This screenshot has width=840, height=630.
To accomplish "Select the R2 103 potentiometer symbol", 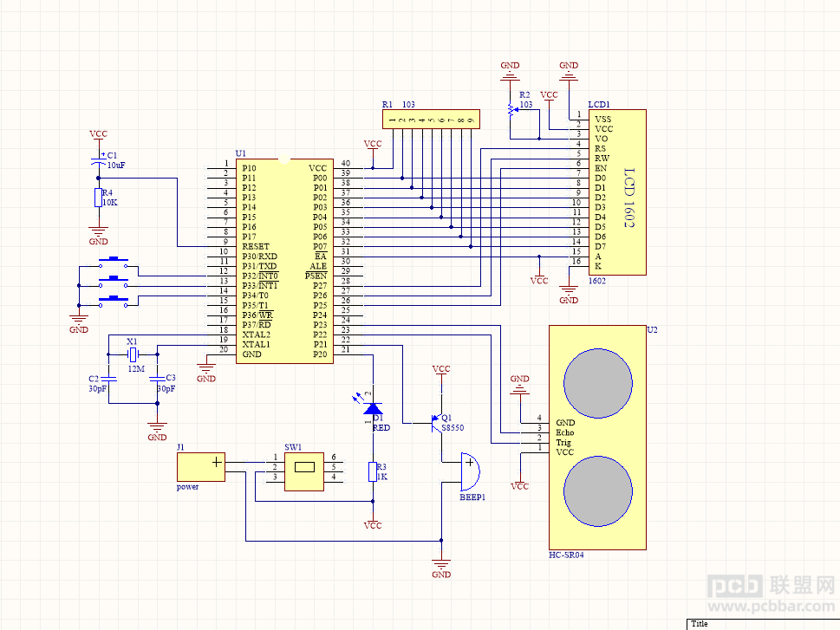I will 511,110.
